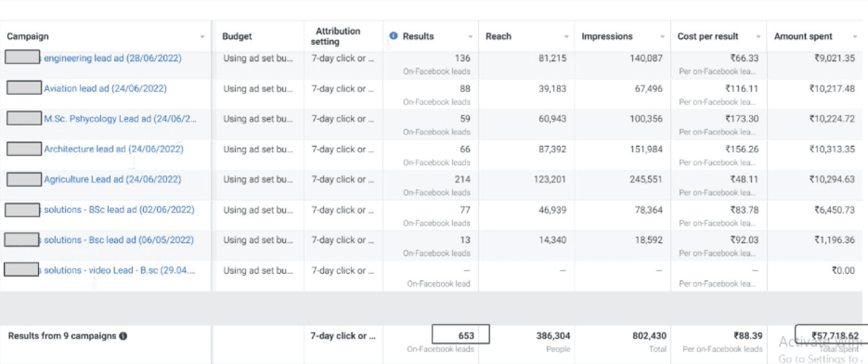
Task: Click impressions value 18,592
Action: [649, 240]
